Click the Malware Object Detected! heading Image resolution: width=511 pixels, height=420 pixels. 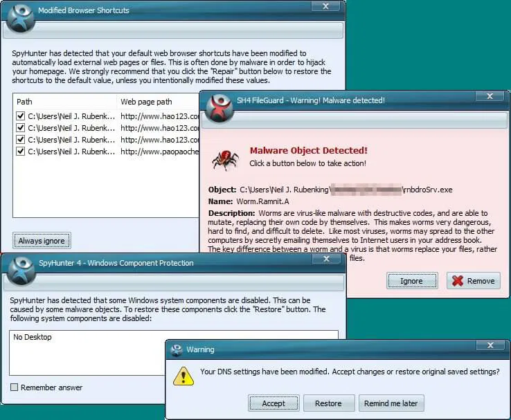click(309, 150)
